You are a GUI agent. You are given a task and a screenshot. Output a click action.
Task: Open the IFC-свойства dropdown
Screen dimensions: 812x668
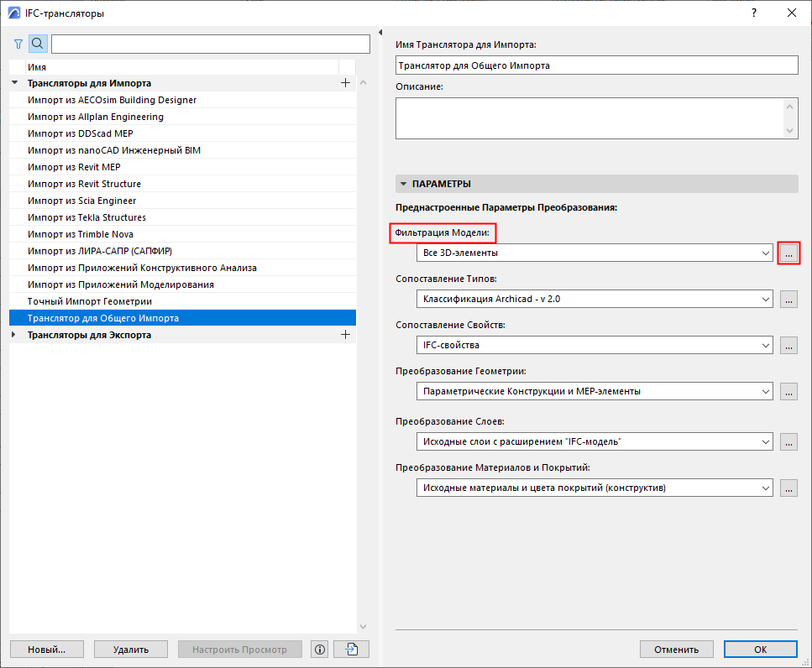pos(595,345)
